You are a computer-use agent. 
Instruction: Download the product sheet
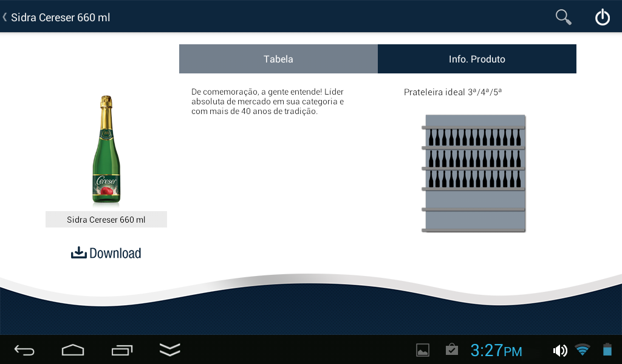pyautogui.click(x=106, y=253)
